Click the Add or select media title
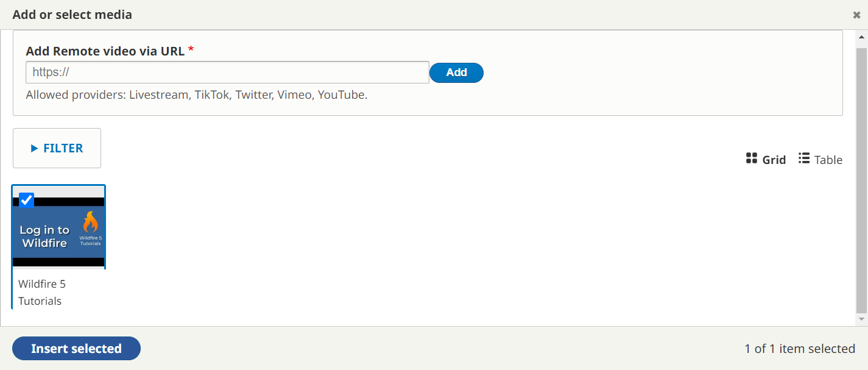This screenshot has height=370, width=868. pyautogui.click(x=72, y=15)
